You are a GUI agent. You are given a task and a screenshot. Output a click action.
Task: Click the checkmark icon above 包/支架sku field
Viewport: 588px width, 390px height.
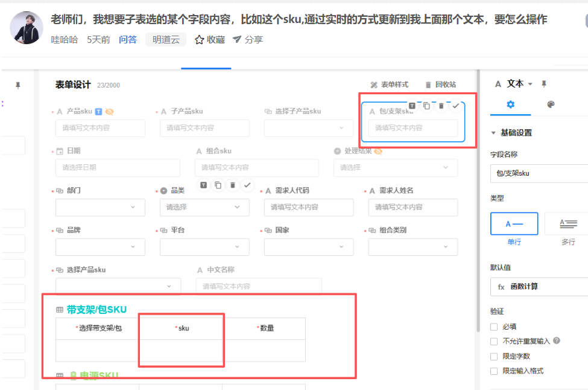[456, 106]
